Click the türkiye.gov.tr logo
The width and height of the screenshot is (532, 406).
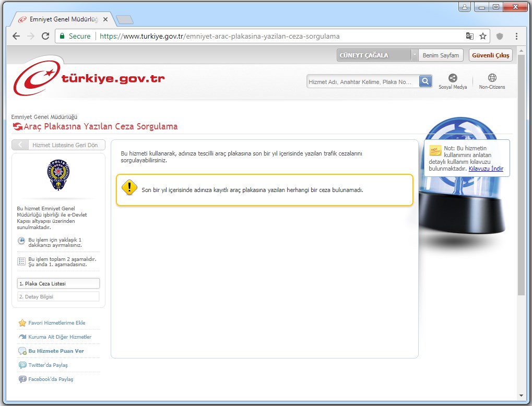(x=89, y=80)
